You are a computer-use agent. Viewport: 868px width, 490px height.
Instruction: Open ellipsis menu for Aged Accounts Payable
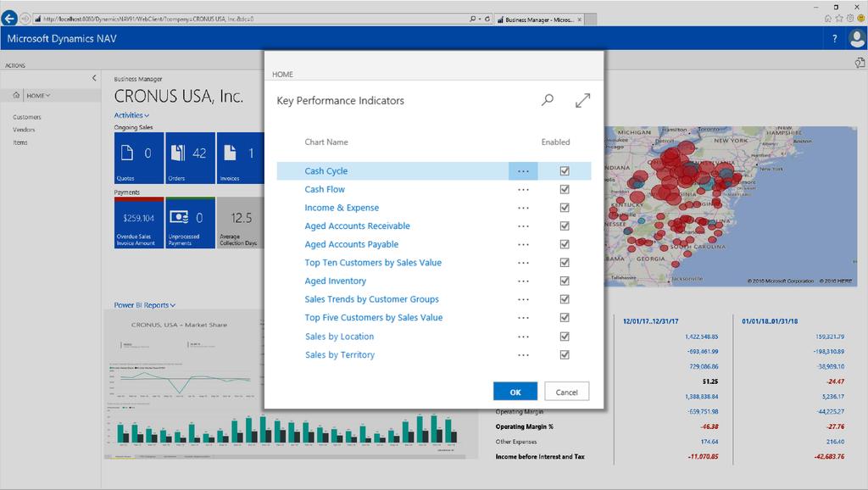click(x=523, y=244)
